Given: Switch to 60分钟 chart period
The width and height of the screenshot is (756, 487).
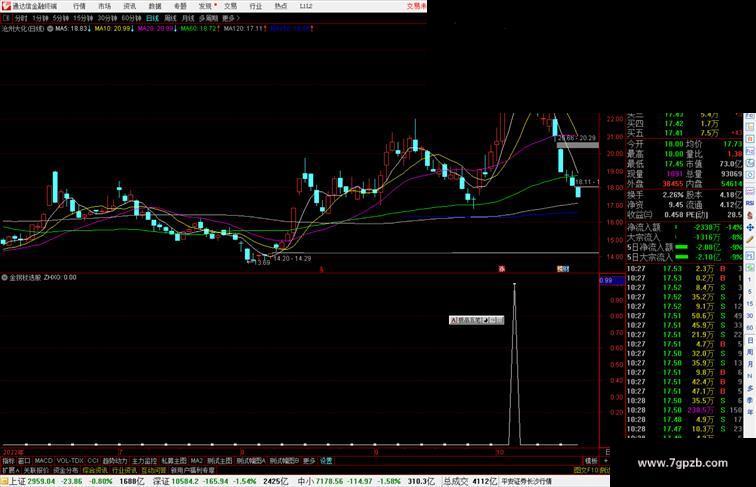Looking at the screenshot, I should (x=131, y=18).
